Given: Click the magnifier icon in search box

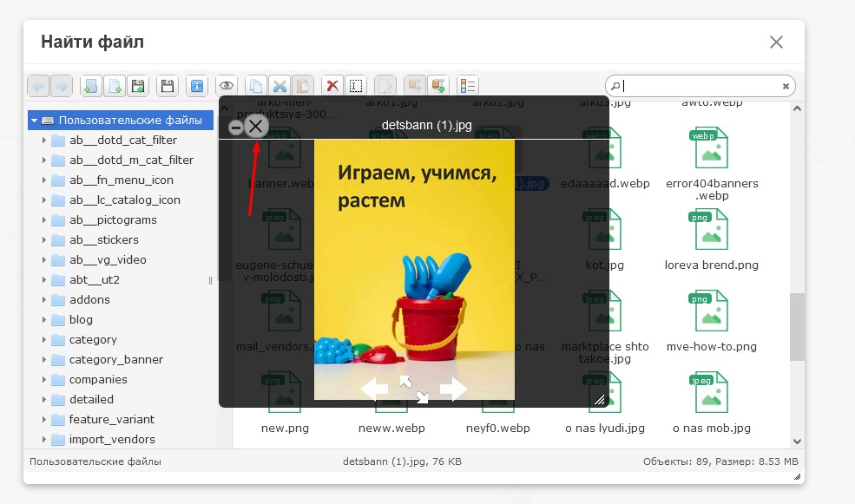Looking at the screenshot, I should point(615,86).
